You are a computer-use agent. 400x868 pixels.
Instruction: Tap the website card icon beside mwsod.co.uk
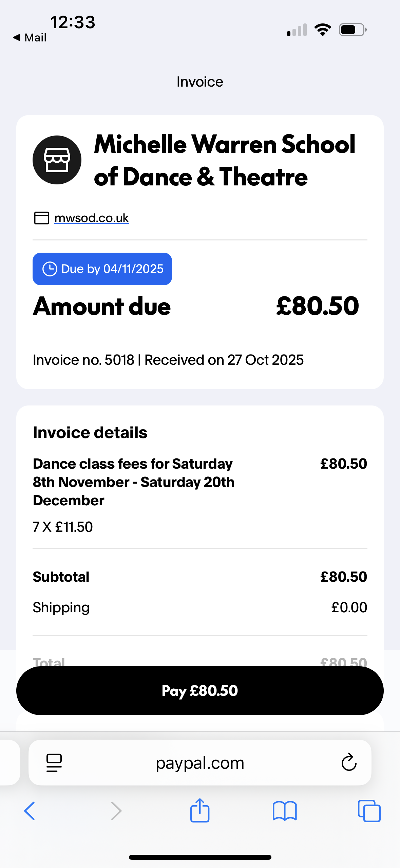pyautogui.click(x=42, y=218)
